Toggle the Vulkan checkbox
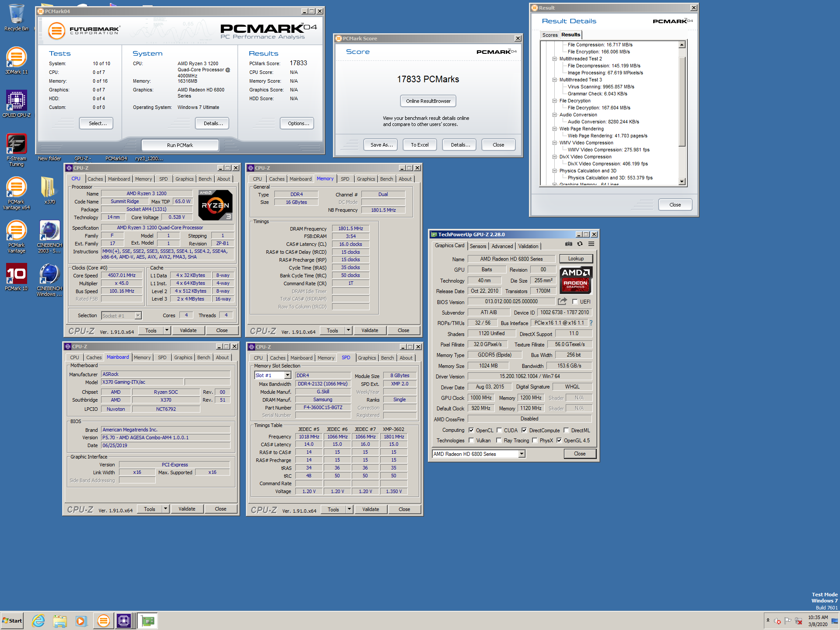The width and height of the screenshot is (840, 630). click(471, 440)
